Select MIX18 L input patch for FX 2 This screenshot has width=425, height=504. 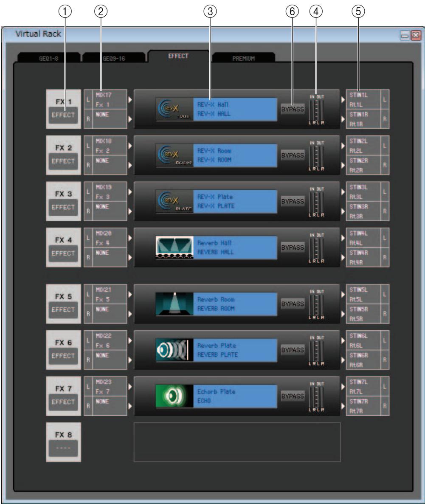point(110,146)
